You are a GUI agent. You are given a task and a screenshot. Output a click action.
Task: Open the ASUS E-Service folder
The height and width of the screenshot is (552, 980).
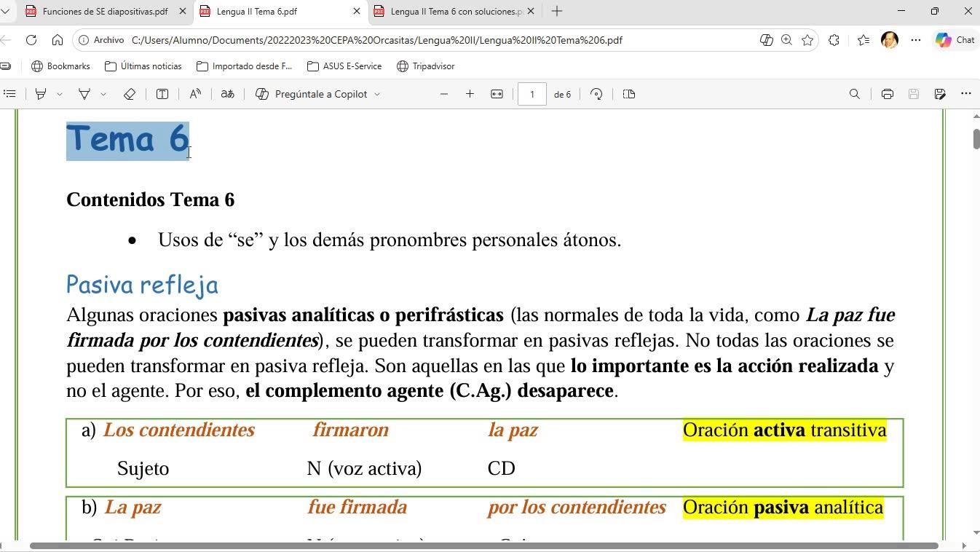[x=344, y=66]
